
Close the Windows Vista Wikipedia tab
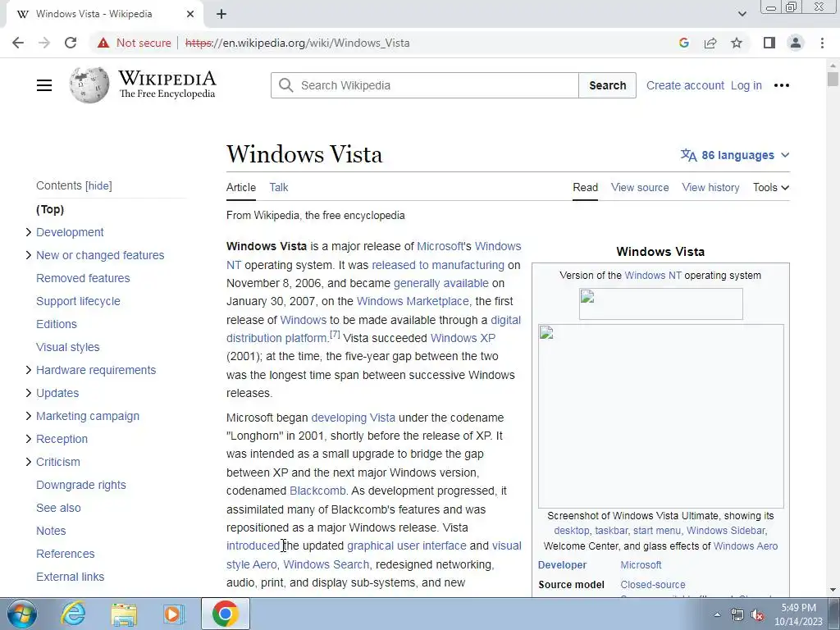click(x=190, y=14)
